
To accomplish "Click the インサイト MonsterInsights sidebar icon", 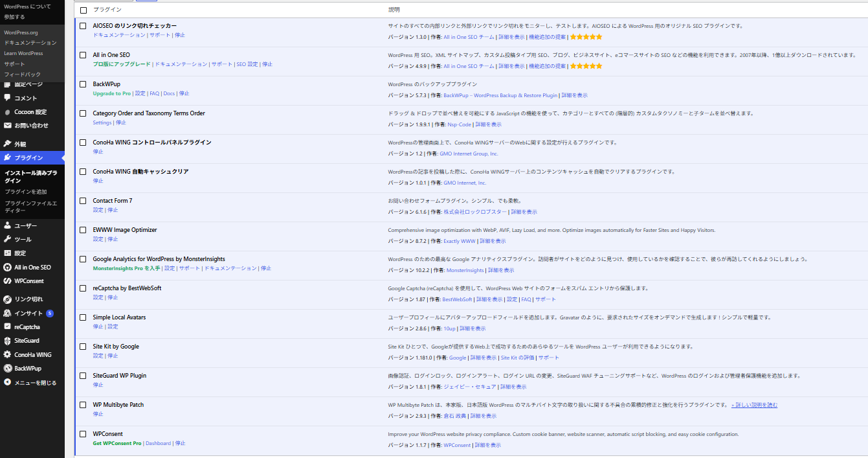I will (7, 313).
